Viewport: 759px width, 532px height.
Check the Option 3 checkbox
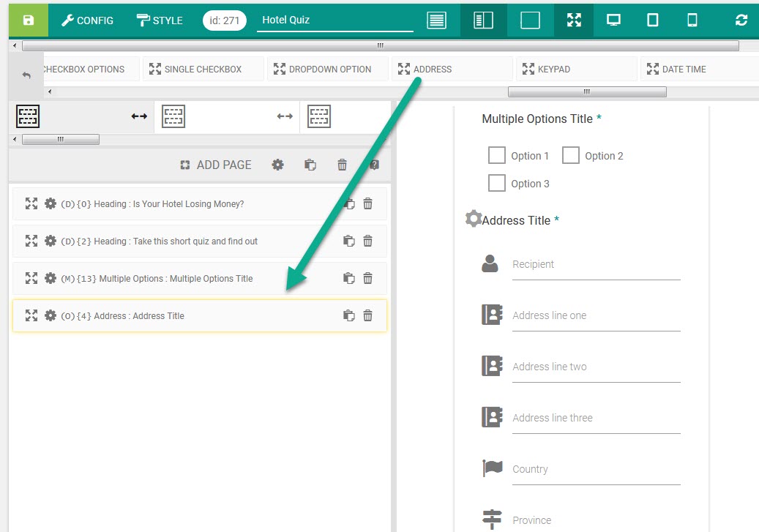pos(497,183)
